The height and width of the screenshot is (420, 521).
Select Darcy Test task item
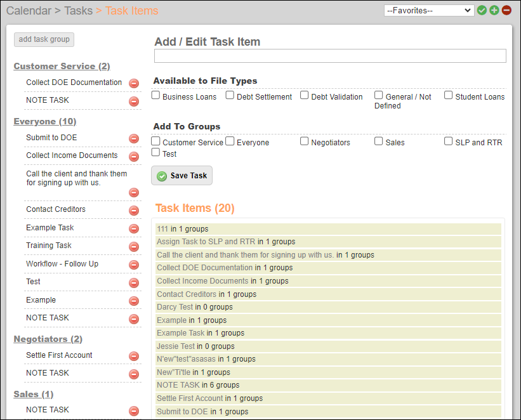pyautogui.click(x=328, y=307)
